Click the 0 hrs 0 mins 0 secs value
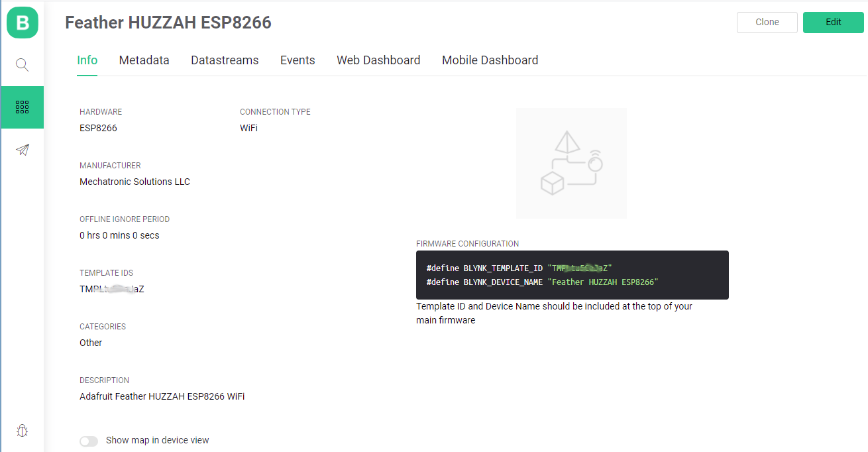This screenshot has width=868, height=452. tap(119, 235)
